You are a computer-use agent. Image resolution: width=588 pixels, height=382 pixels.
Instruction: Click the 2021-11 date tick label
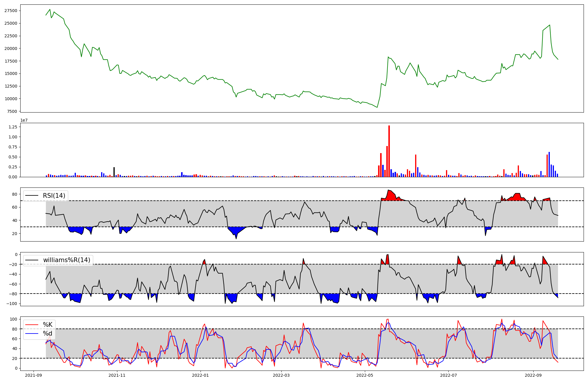click(117, 375)
